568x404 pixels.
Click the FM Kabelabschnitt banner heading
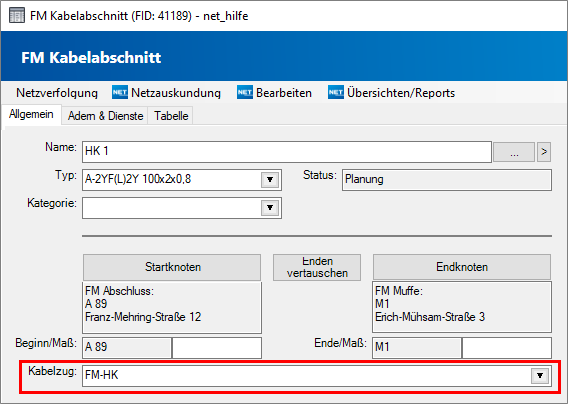(x=91, y=58)
